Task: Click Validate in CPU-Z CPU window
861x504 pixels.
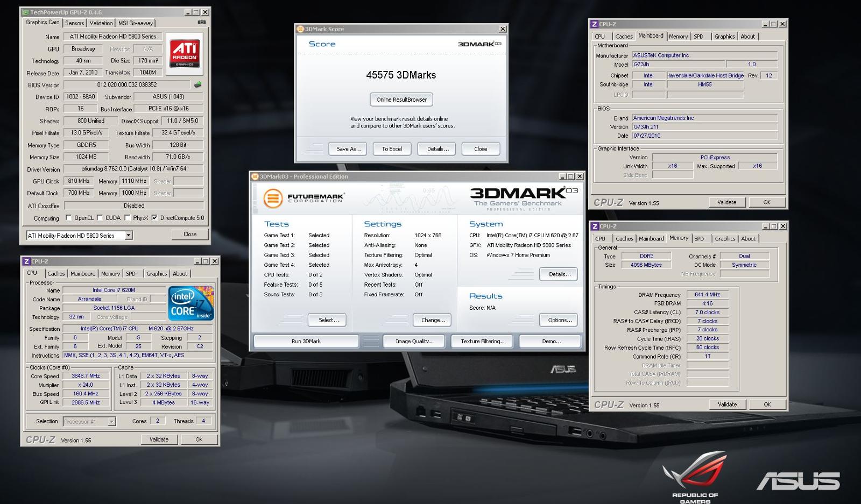Action: coord(159,439)
